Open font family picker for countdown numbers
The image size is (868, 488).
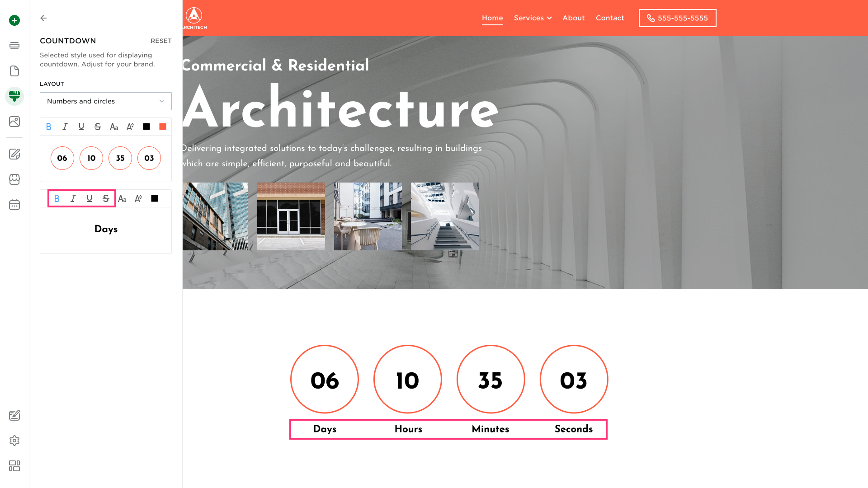[x=114, y=127]
